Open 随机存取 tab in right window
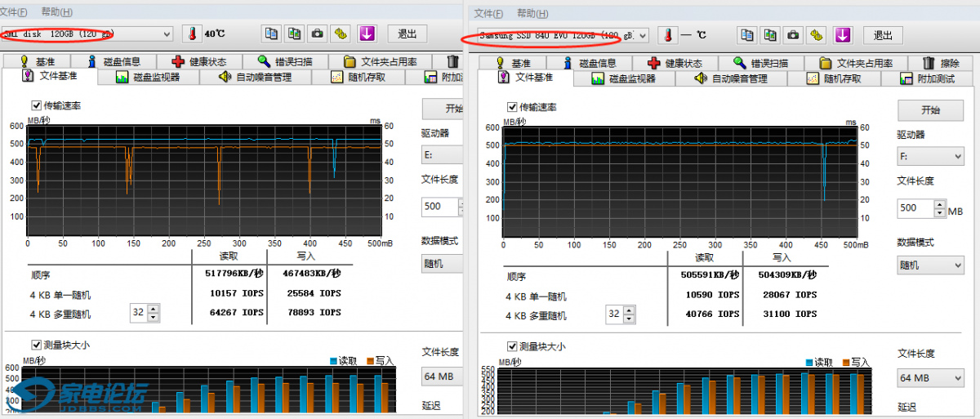Screen dimensions: 980x419 pyautogui.click(x=835, y=79)
